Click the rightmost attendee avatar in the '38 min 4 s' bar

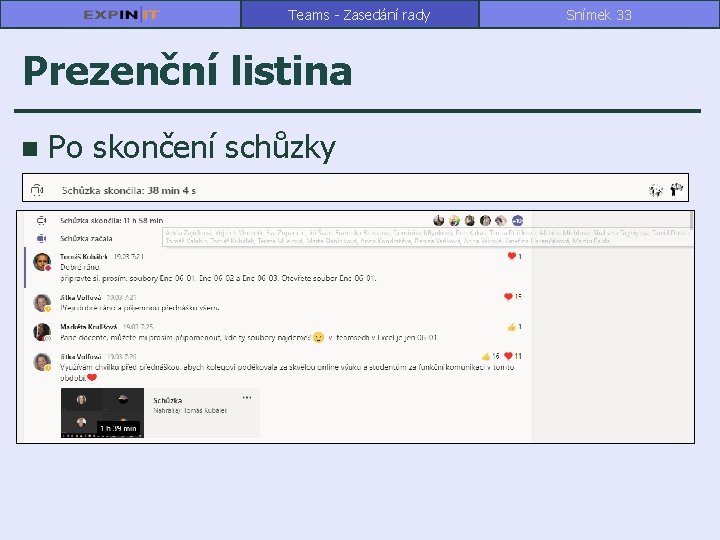[676, 189]
